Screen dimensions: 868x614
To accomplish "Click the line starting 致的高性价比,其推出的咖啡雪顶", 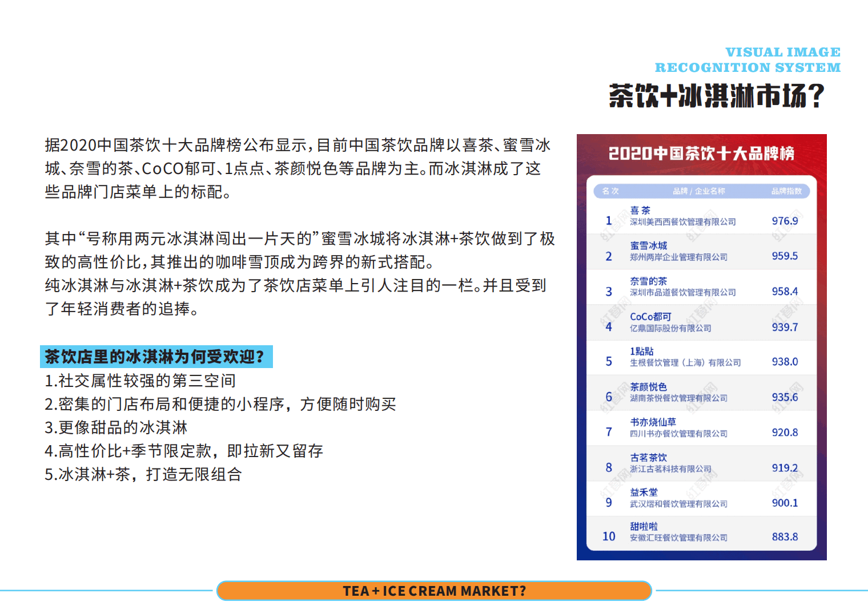I will click(240, 262).
